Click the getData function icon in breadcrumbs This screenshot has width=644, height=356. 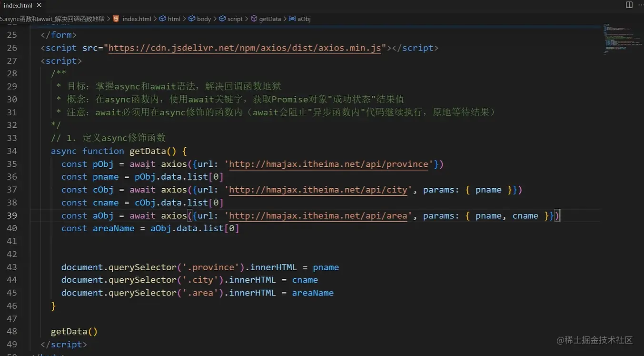(254, 19)
